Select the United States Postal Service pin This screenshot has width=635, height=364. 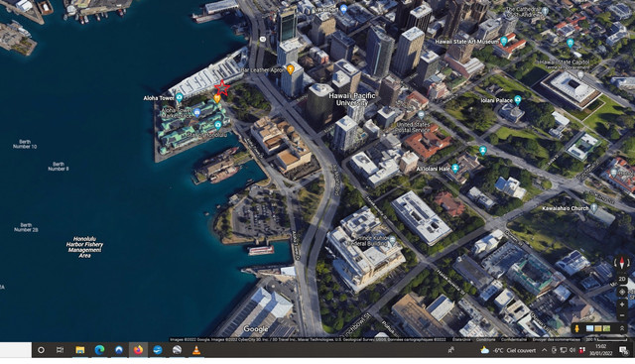(x=421, y=115)
